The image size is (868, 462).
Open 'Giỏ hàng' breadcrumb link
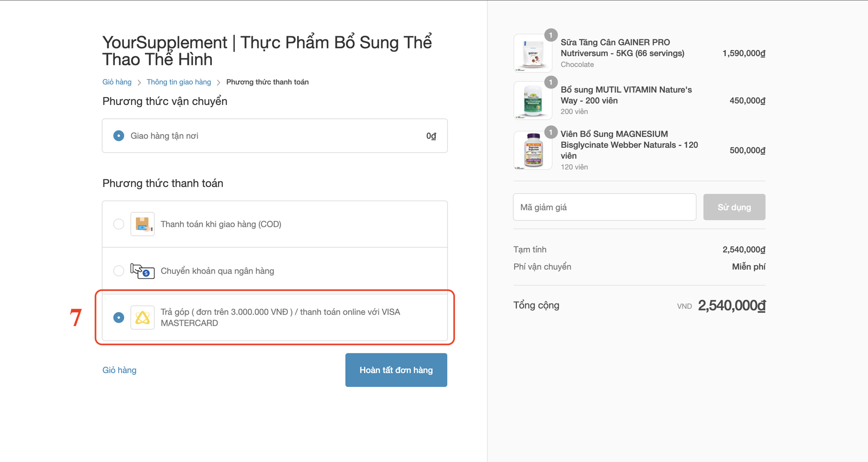click(117, 82)
